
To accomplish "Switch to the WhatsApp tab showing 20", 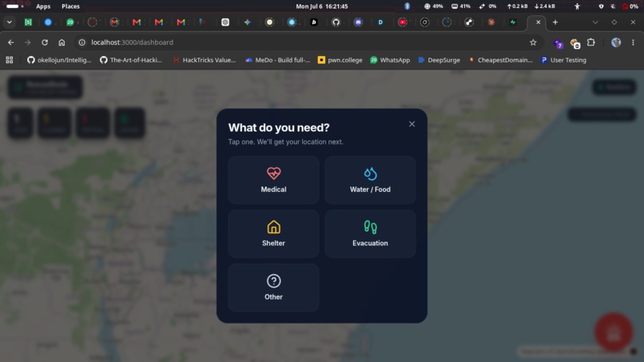I will click(70, 22).
